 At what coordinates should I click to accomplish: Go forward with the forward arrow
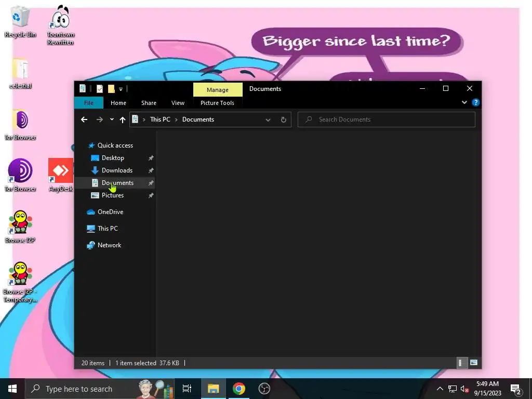pyautogui.click(x=99, y=119)
